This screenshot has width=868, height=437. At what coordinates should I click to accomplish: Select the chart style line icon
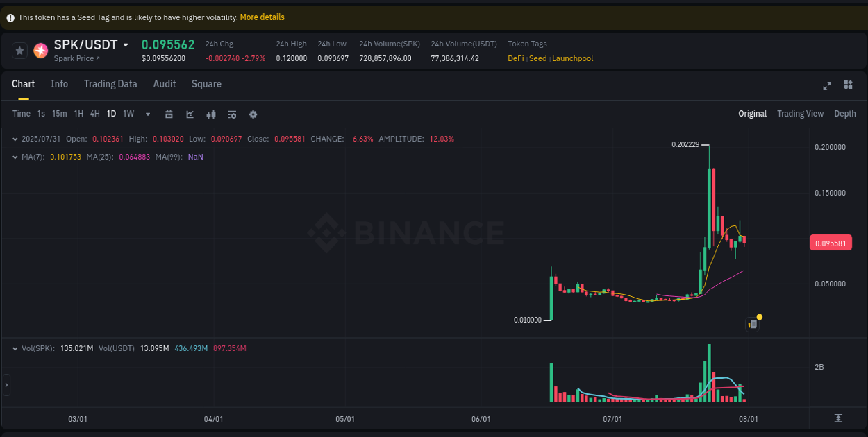pos(190,114)
